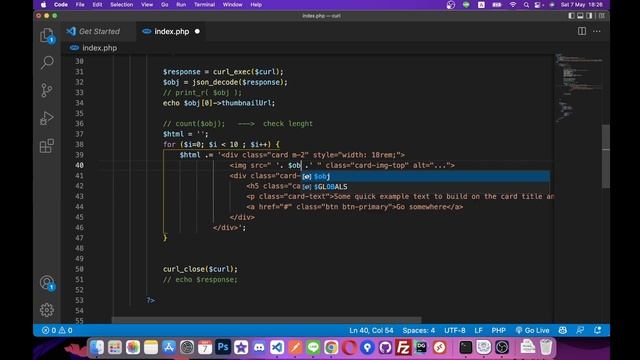Switch to the index.php tab
This screenshot has width=640, height=360.
tap(171, 31)
